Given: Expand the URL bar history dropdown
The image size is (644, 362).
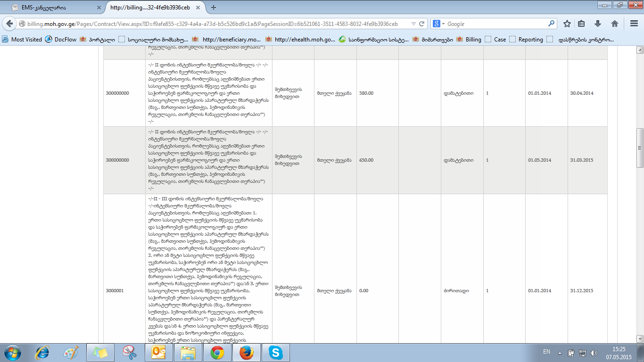Looking at the screenshot, I should pyautogui.click(x=413, y=24).
